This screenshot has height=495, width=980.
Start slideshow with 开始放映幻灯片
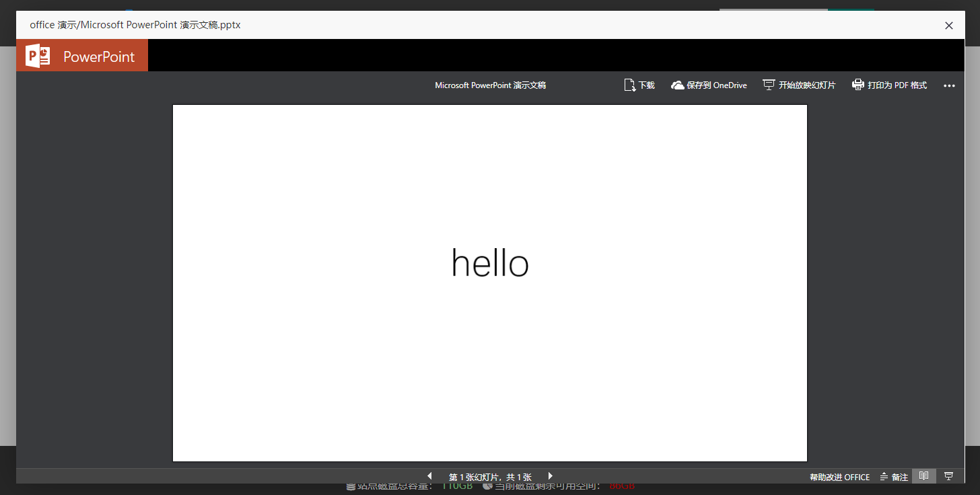[799, 85]
